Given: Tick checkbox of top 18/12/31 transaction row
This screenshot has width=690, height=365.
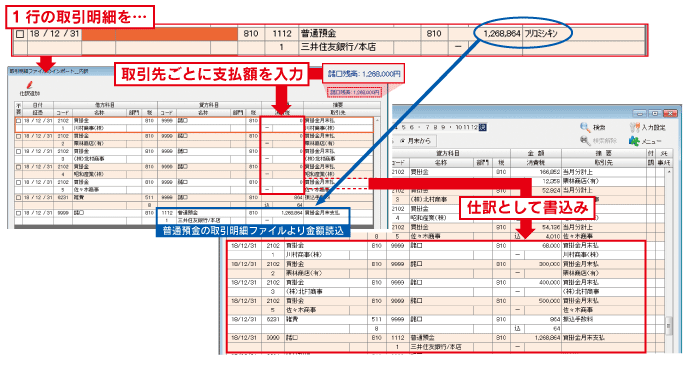Looking at the screenshot, I should tap(20, 34).
